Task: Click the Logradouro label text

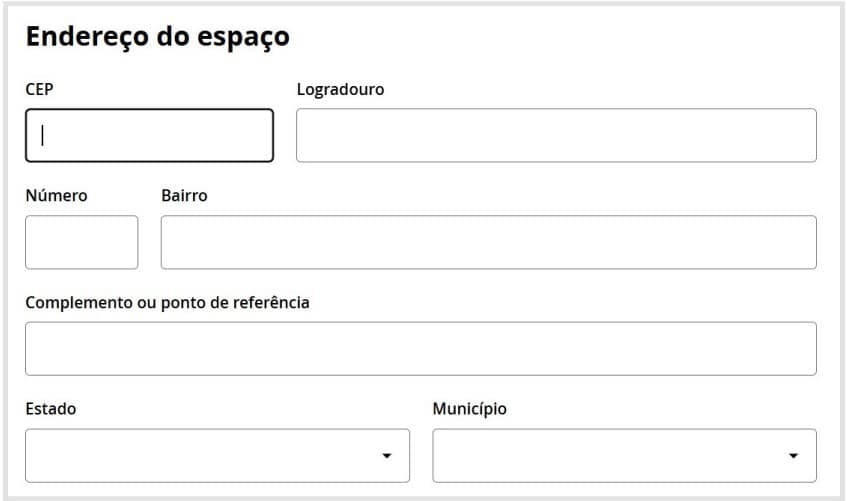Action: point(340,89)
